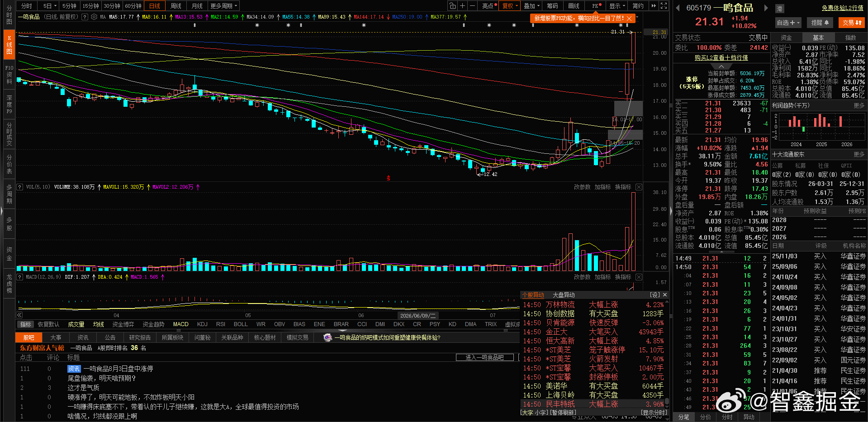Zoom out chart with minus icon
This screenshot has height=422, width=868.
point(472,6)
